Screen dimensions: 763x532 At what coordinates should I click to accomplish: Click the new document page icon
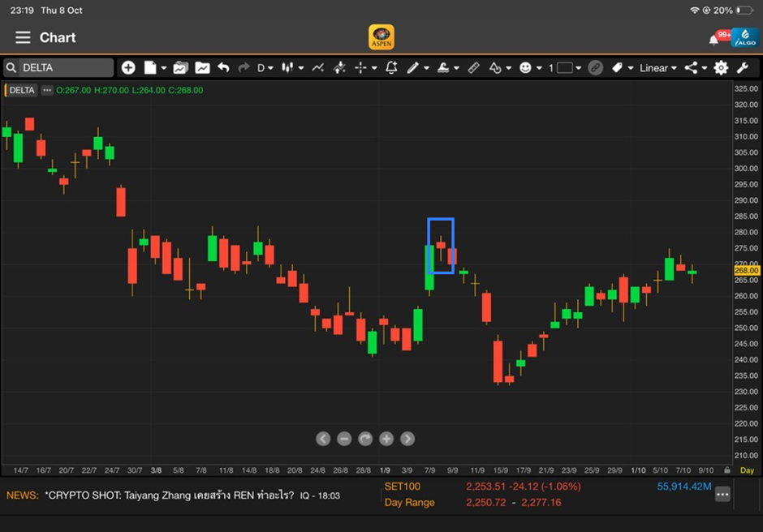click(x=150, y=67)
